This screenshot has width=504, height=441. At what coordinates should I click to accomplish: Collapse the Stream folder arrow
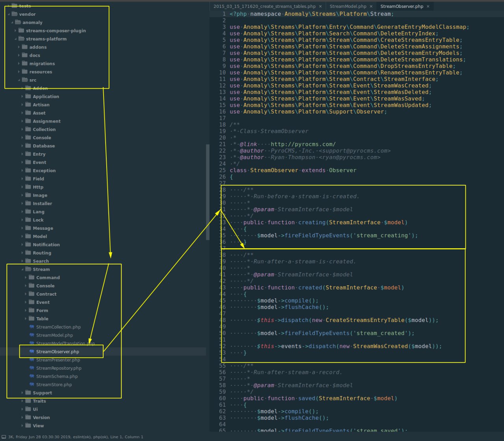tap(22, 270)
